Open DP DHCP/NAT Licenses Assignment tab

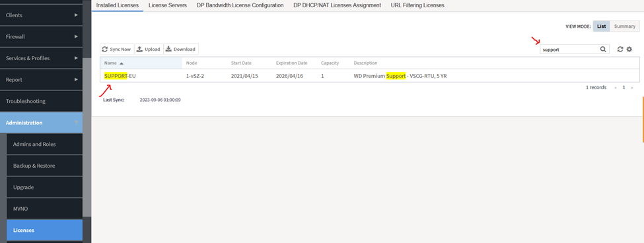pos(338,5)
